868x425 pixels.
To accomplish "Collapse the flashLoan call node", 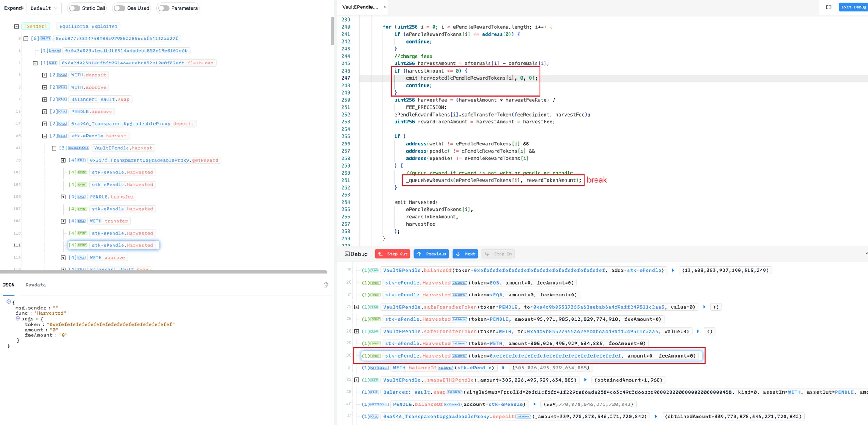I will (35, 63).
